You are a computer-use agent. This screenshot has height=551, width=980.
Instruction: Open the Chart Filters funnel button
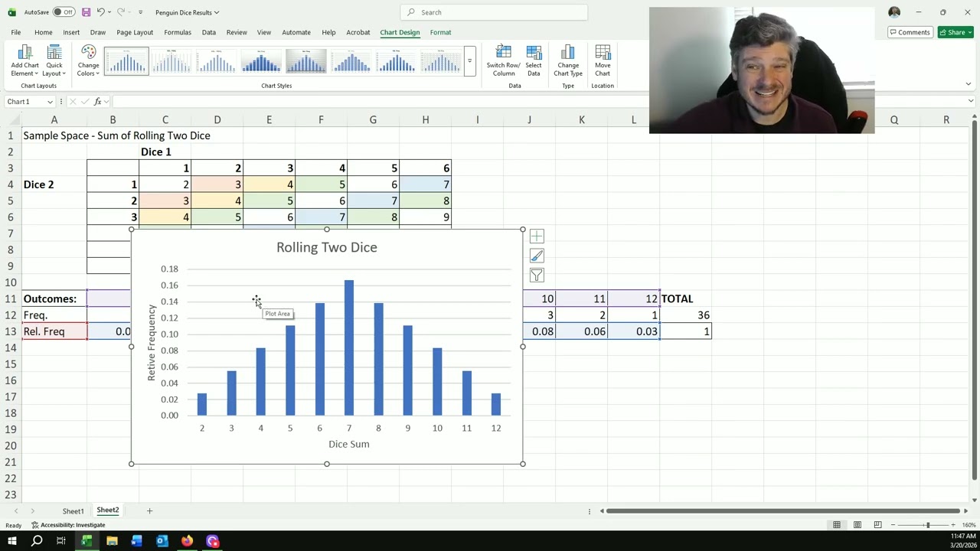coord(537,275)
